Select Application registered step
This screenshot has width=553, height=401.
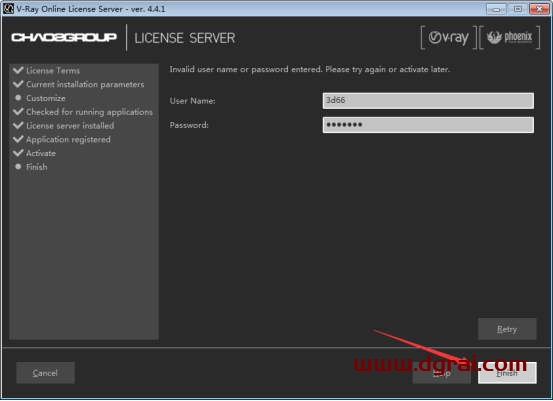pos(68,139)
